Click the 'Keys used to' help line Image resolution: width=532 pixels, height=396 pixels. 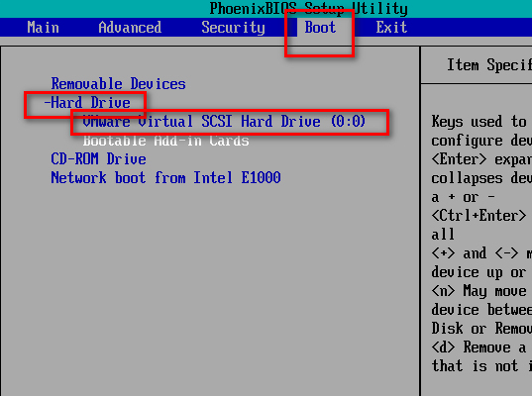[479, 122]
